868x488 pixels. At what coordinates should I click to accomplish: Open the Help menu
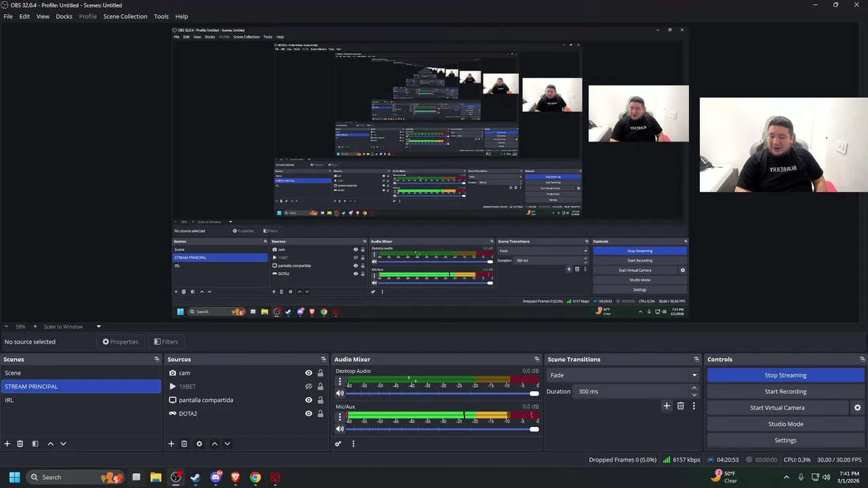click(182, 16)
